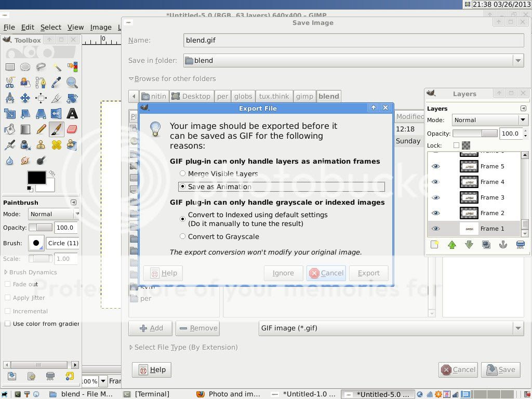The image size is (532, 399).
Task: Adjust the Layers Opacity slider
Action: [475, 134]
